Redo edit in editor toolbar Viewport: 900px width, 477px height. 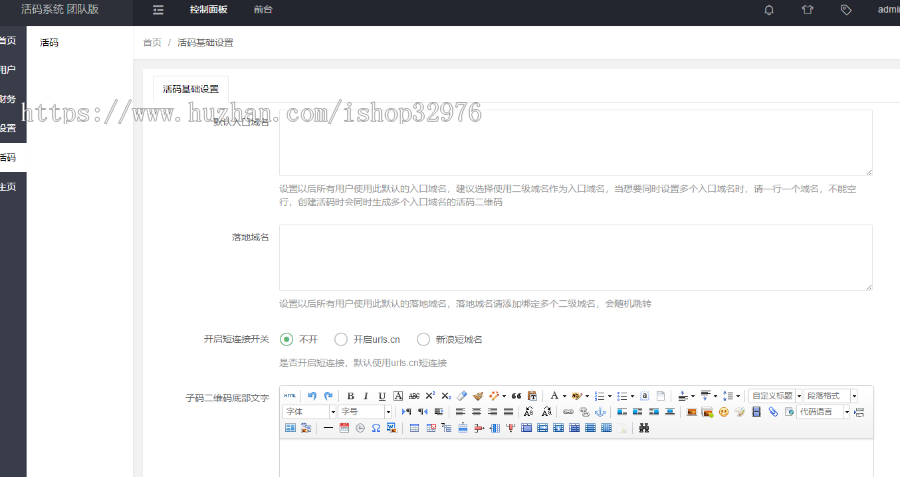[x=328, y=395]
